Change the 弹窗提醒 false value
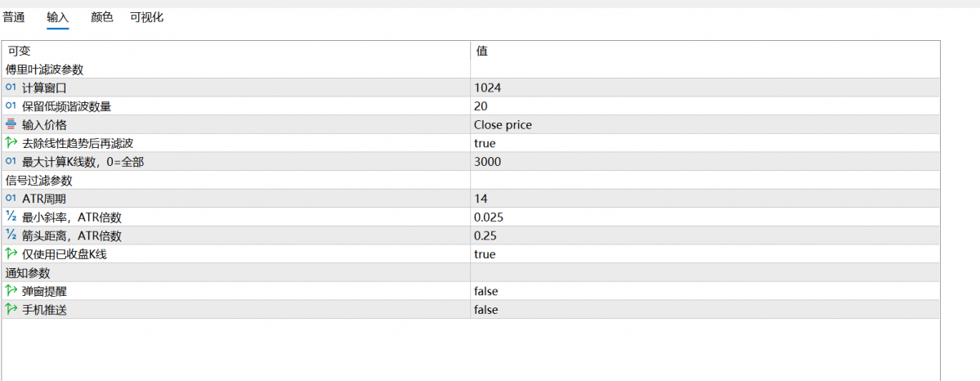Screen dimensions: 980x381 (x=705, y=291)
